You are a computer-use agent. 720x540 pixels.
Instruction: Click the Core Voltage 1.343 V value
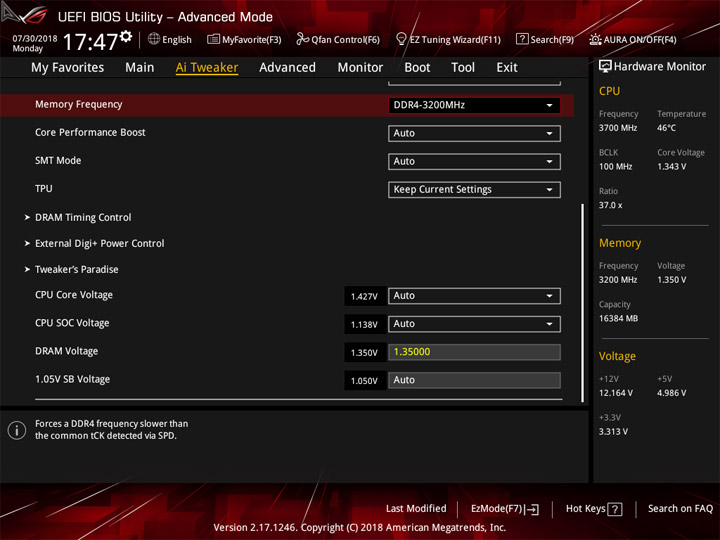click(671, 167)
